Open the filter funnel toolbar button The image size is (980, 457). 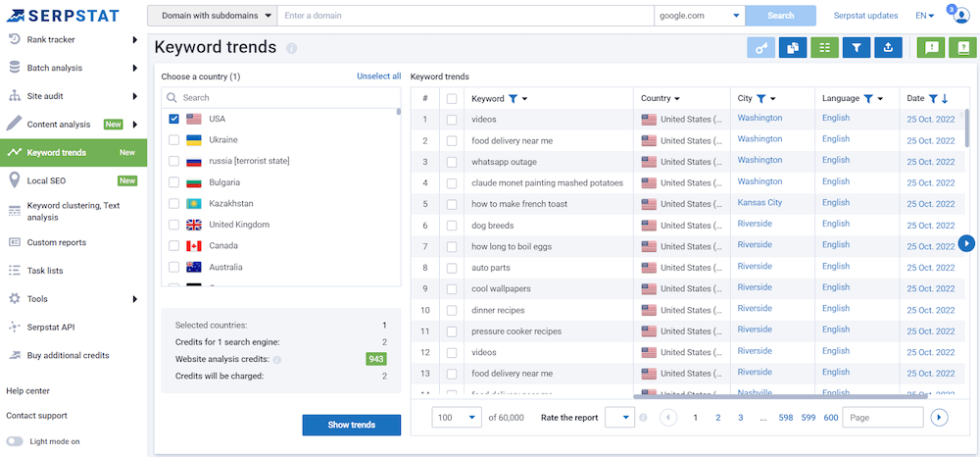tap(856, 47)
